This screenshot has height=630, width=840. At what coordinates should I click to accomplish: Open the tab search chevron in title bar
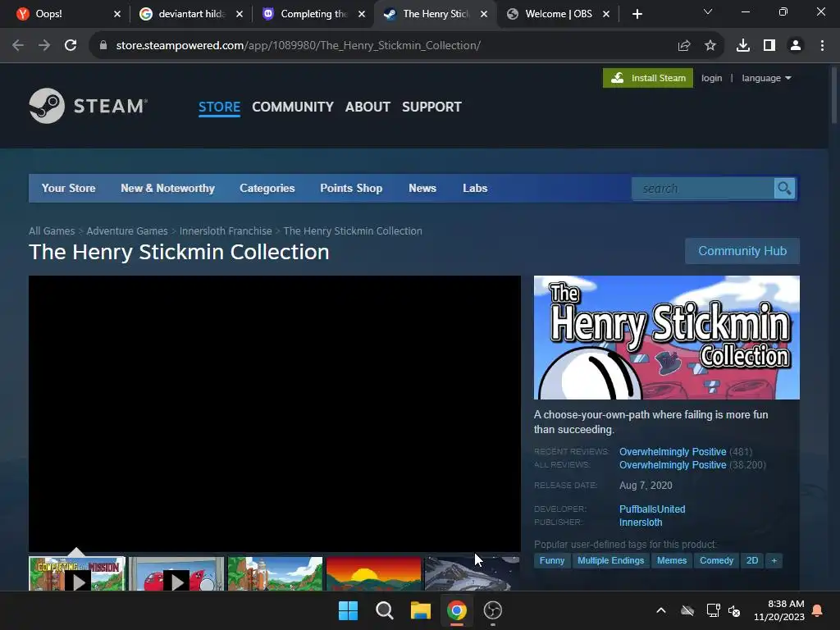pyautogui.click(x=708, y=11)
